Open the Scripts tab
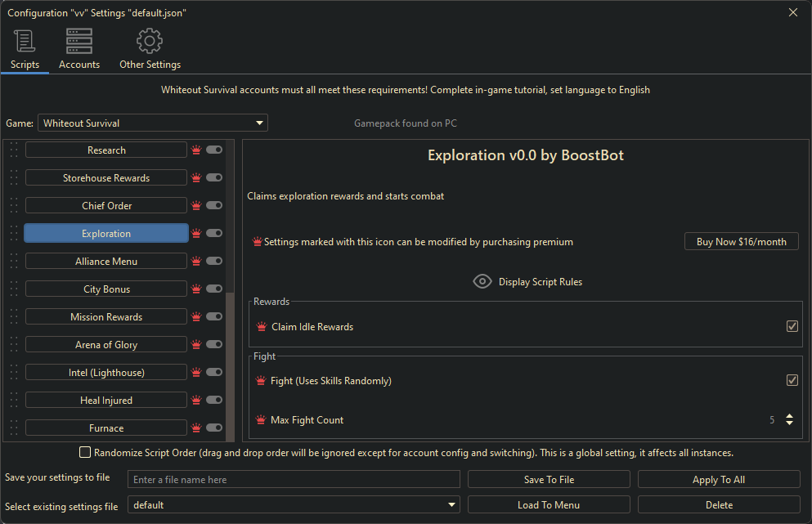Image resolution: width=812 pixels, height=524 pixels. tap(25, 50)
